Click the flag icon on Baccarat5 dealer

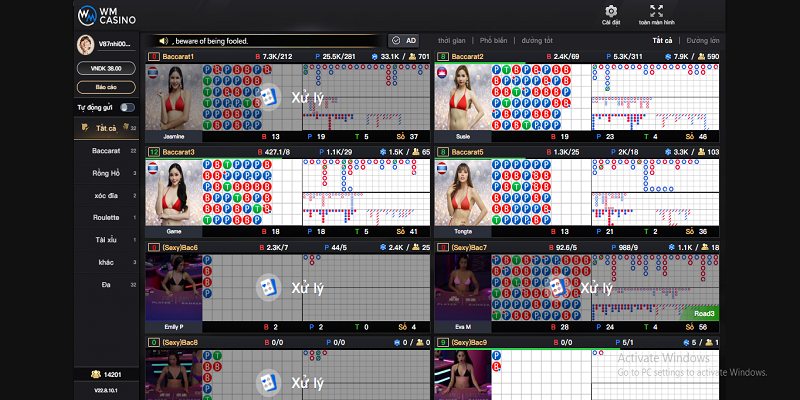pyautogui.click(x=442, y=168)
